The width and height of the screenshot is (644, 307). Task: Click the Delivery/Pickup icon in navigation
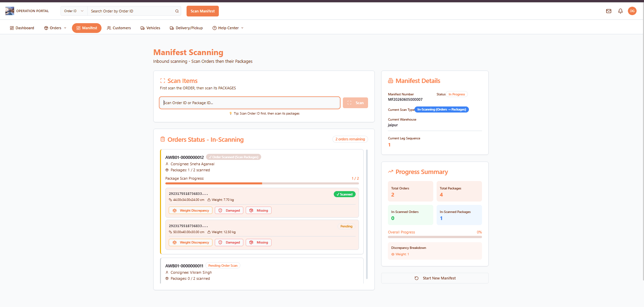point(172,28)
